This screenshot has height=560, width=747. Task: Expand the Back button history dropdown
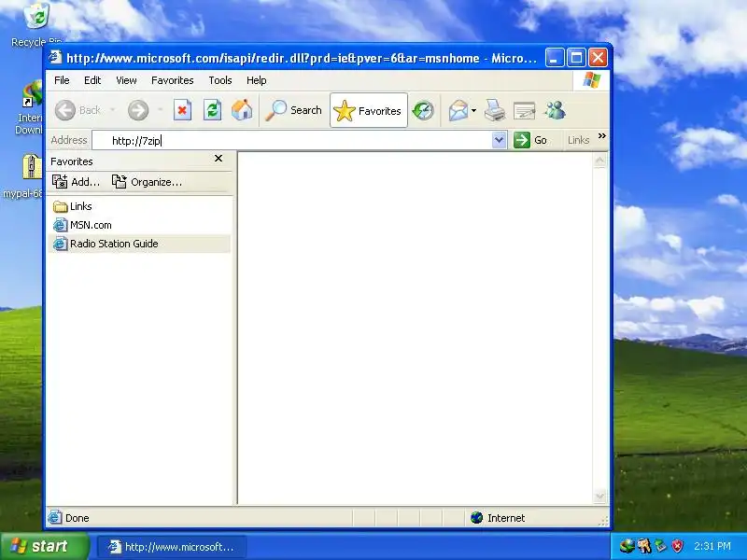click(112, 110)
